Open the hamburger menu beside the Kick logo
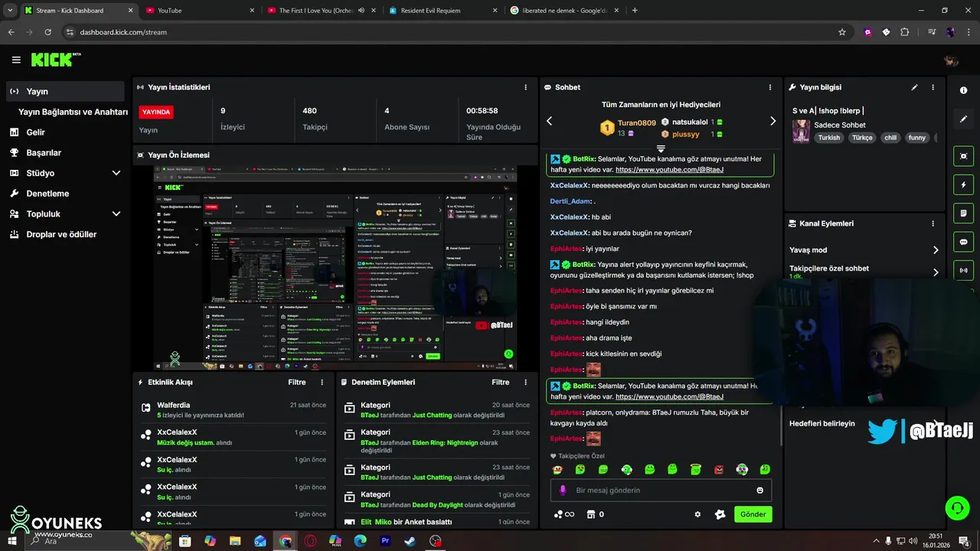The height and width of the screenshot is (551, 980). (x=16, y=60)
